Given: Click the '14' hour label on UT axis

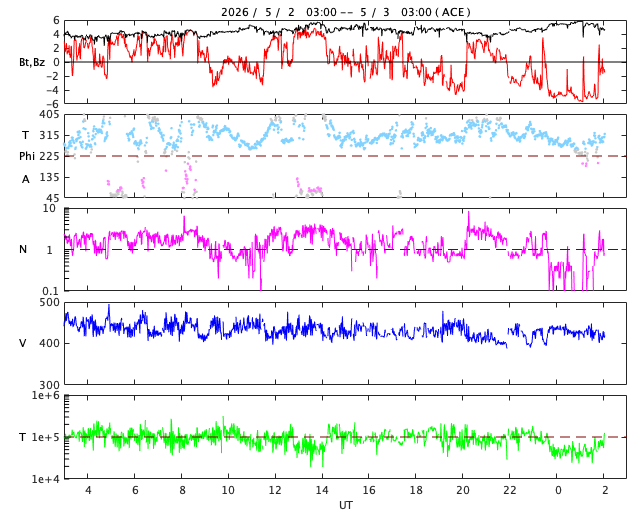Looking at the screenshot, I should tap(322, 490).
